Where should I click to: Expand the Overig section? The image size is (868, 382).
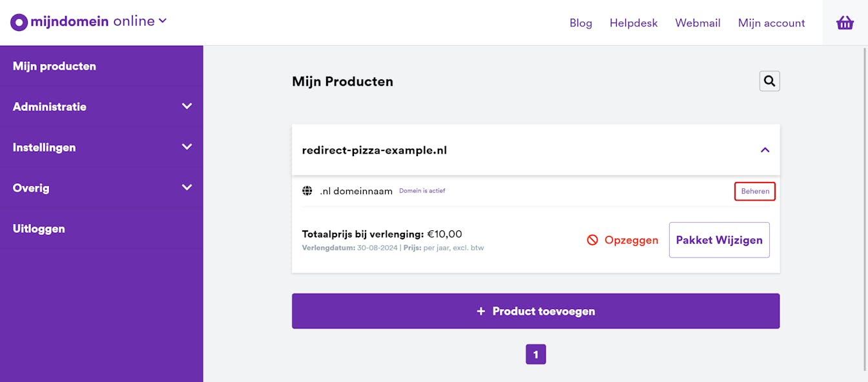pos(187,187)
